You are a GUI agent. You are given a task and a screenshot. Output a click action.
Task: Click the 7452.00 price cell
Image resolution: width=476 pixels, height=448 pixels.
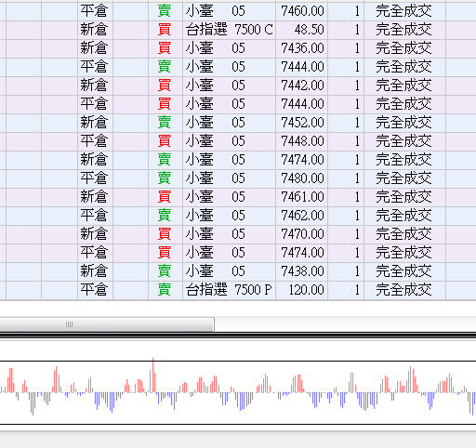tap(302, 123)
